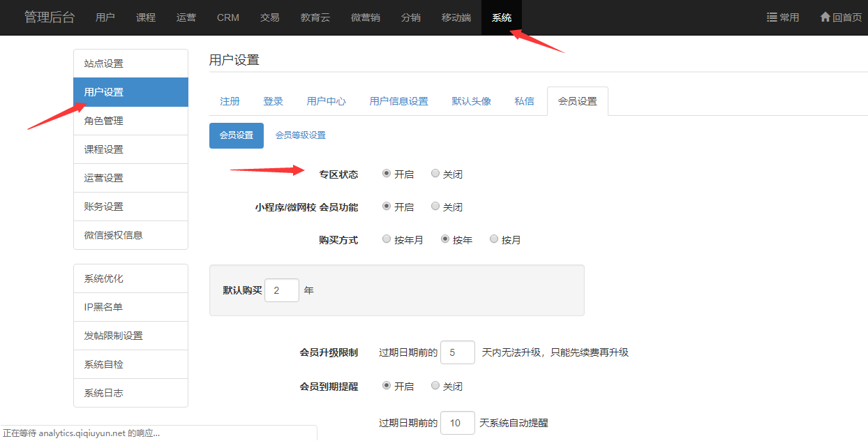Image resolution: width=868 pixels, height=441 pixels.
Task: Select 开启 for 专区状态
Action: (x=387, y=174)
